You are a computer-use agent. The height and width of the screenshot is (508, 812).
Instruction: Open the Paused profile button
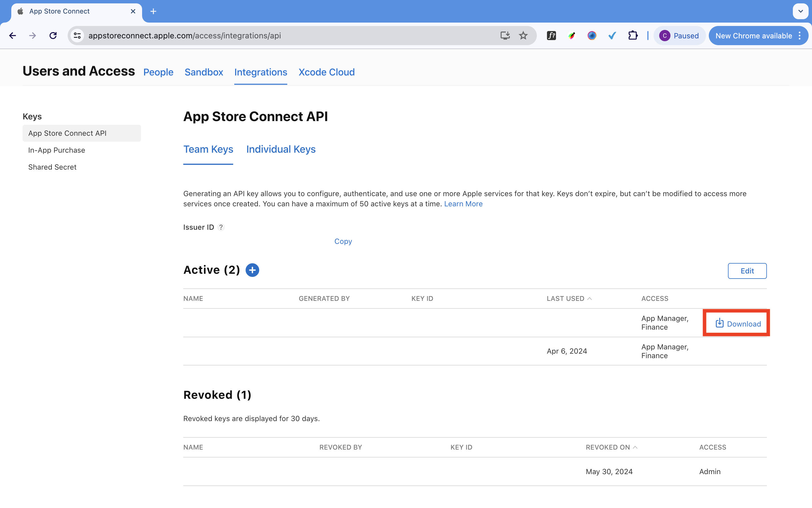tap(679, 36)
